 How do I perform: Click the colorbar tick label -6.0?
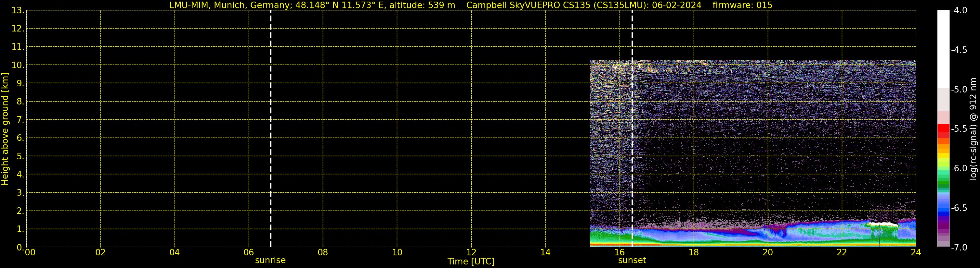tap(959, 168)
